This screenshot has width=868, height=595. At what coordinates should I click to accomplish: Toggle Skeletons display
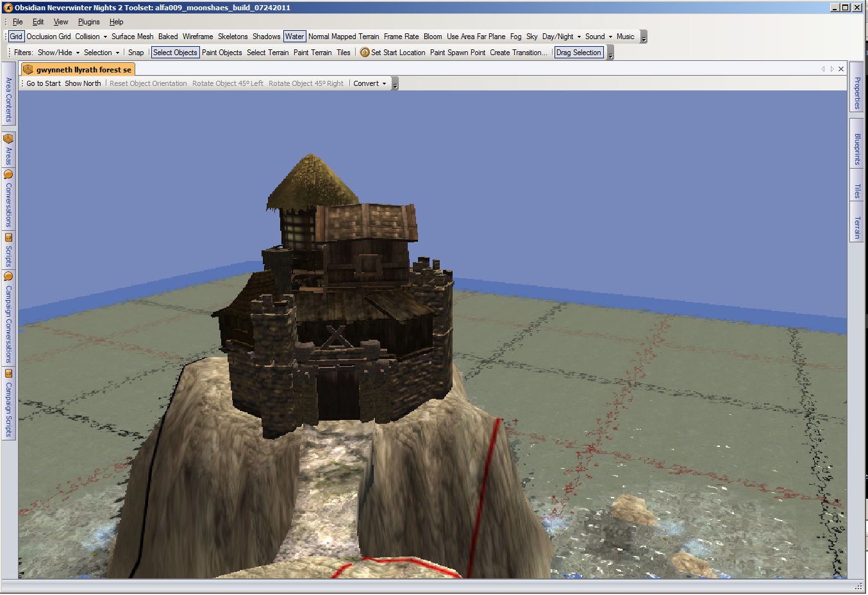click(x=233, y=37)
